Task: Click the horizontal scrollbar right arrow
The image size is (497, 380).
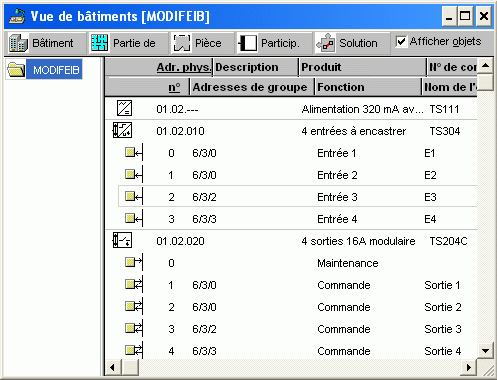Action: [469, 367]
